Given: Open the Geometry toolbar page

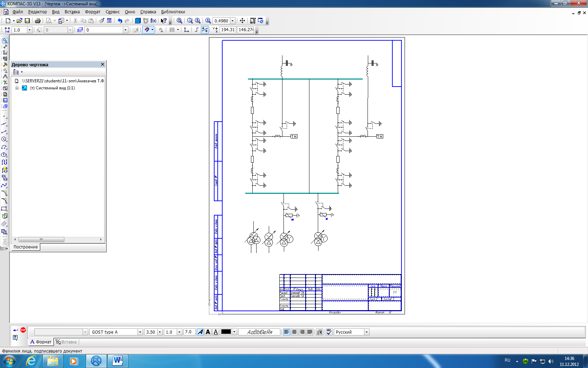Looking at the screenshot, I should point(5,41).
